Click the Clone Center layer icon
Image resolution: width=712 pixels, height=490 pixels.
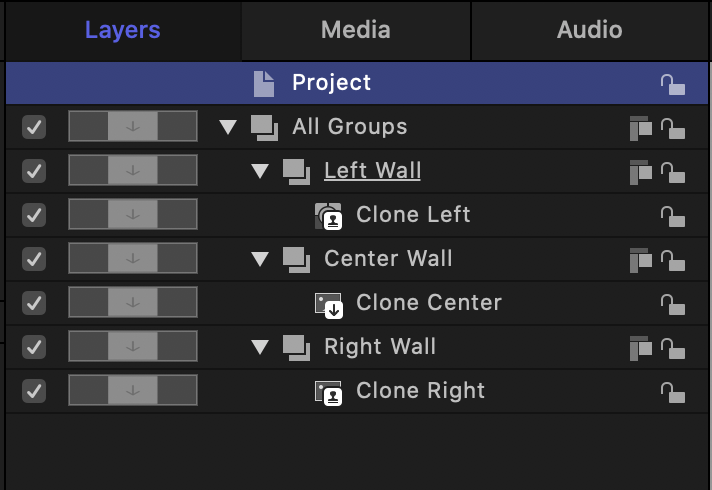coord(329,304)
